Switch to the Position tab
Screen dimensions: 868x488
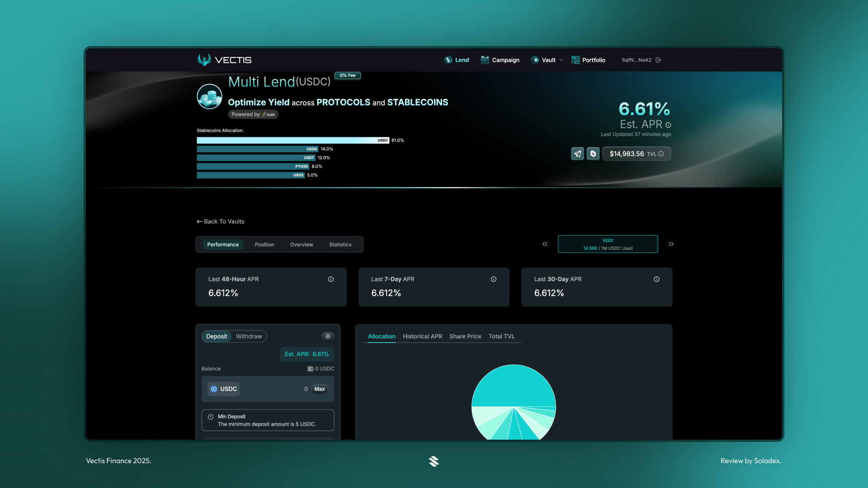coord(264,244)
